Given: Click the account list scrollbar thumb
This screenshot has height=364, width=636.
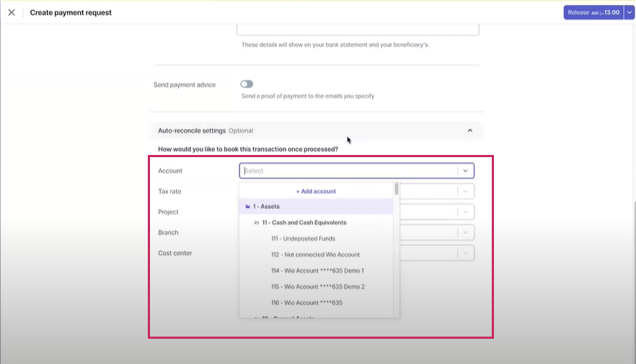Looking at the screenshot, I should tap(397, 190).
